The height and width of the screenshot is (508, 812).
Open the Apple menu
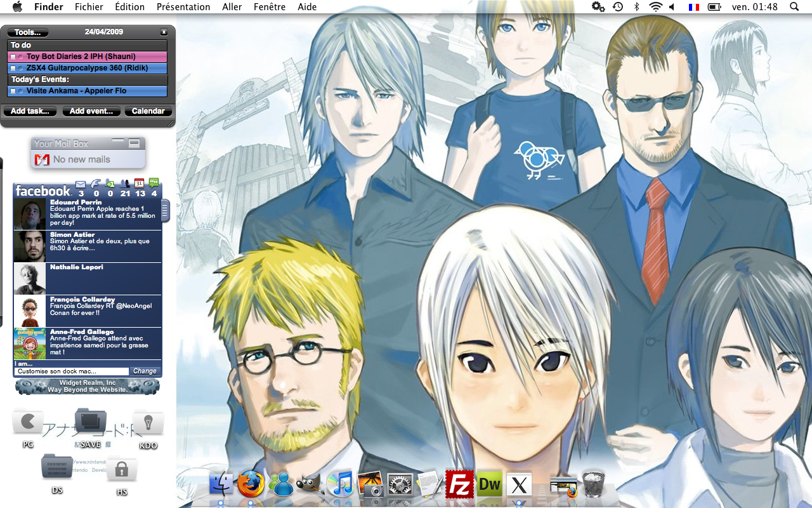(x=17, y=7)
